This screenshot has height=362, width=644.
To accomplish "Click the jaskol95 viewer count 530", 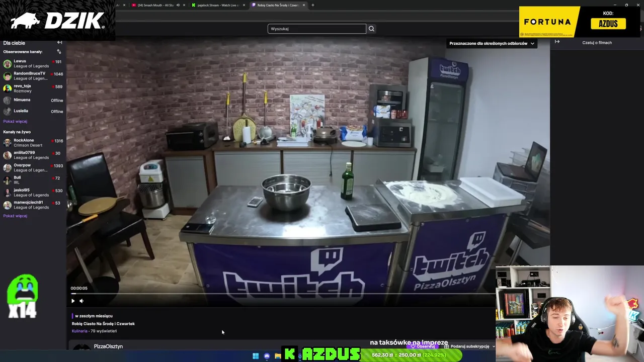I will [59, 191].
